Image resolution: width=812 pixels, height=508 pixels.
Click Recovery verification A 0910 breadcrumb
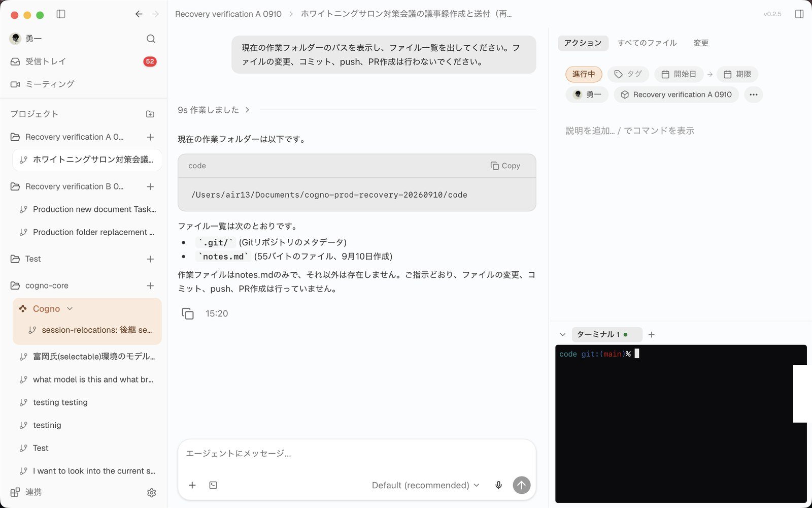tap(228, 14)
